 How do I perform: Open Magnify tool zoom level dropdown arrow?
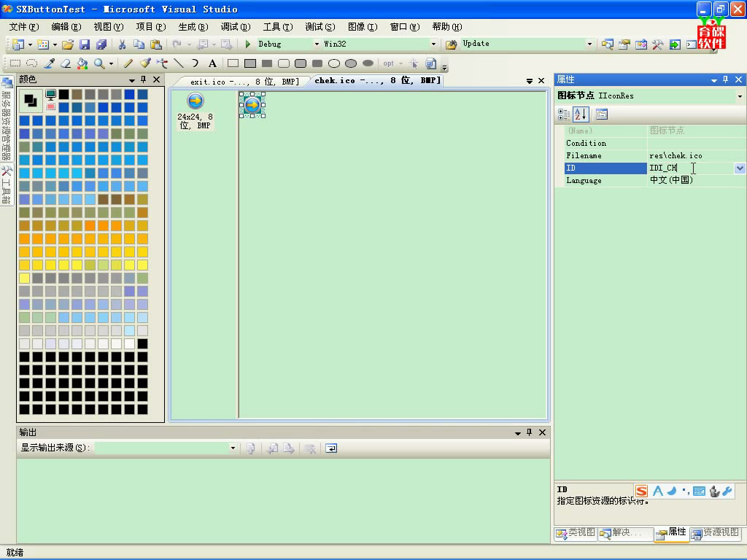[x=111, y=63]
